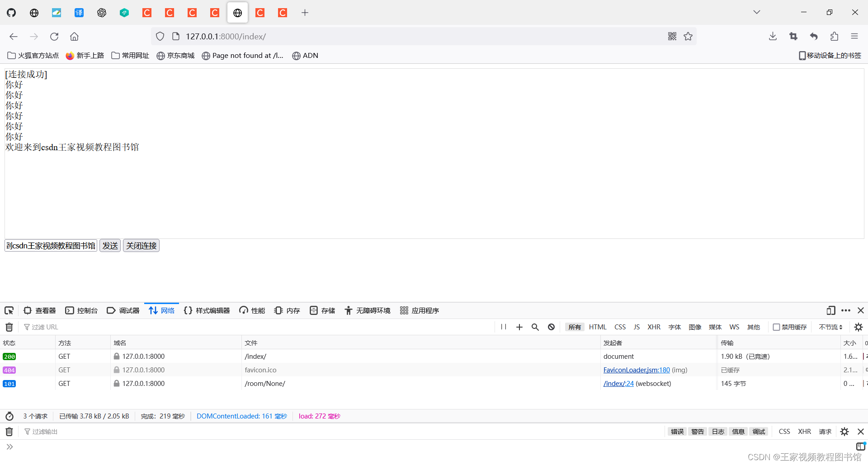Image resolution: width=868 pixels, height=466 pixels.
Task: Open the Firefox downloads icon
Action: 773,36
